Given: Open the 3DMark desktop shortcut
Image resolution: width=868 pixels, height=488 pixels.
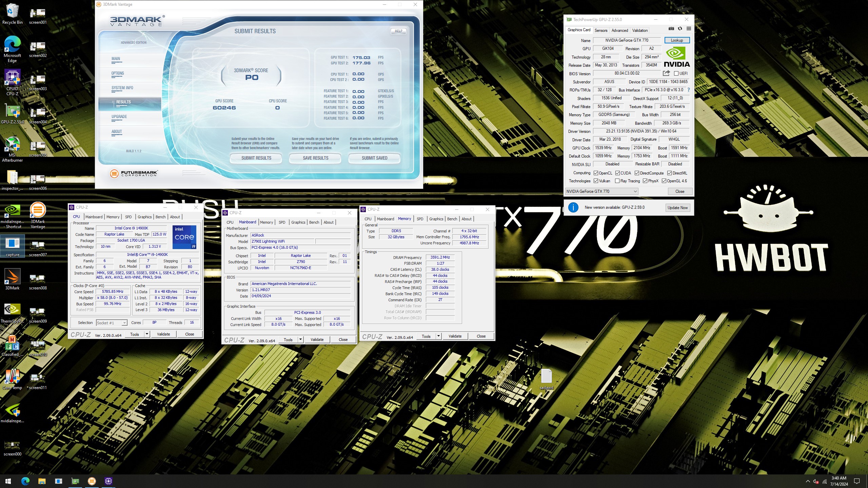Looking at the screenshot, I should click(x=12, y=280).
